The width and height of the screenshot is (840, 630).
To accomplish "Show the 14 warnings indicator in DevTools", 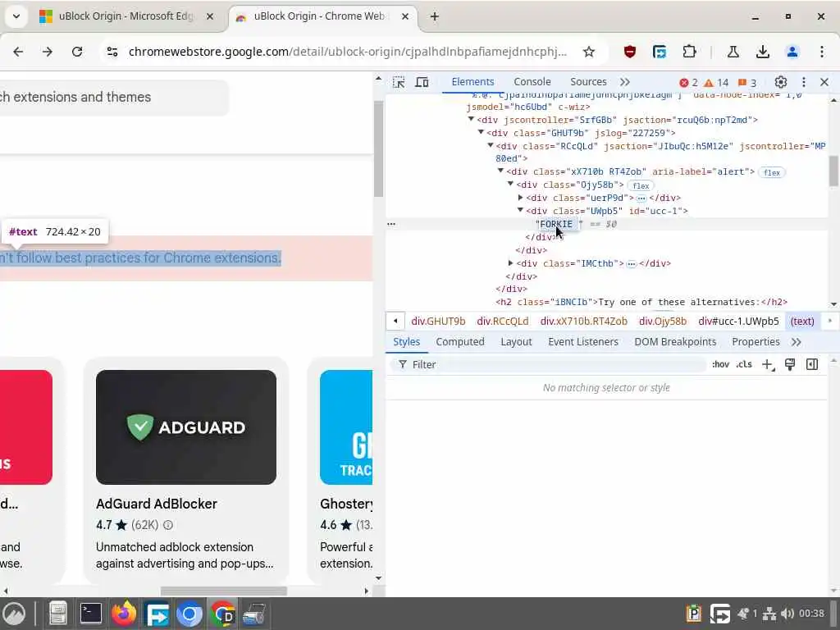I will (716, 83).
